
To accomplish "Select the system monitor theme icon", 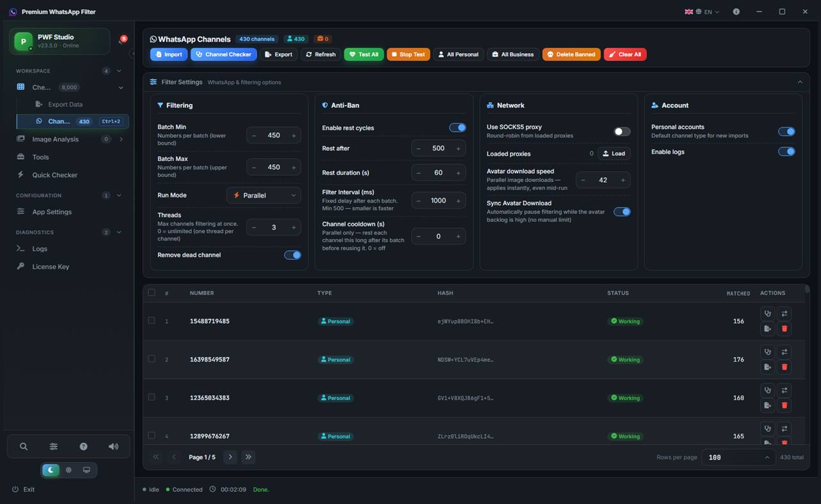I will pos(87,470).
